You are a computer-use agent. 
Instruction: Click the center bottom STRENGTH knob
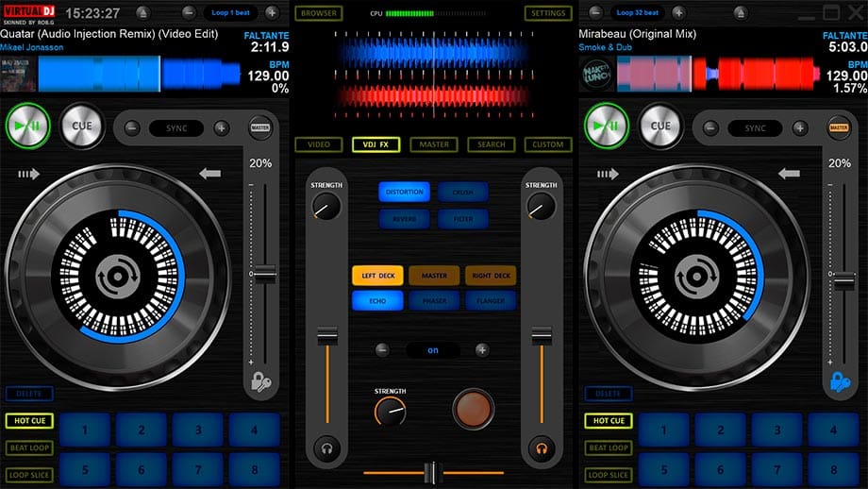391,412
